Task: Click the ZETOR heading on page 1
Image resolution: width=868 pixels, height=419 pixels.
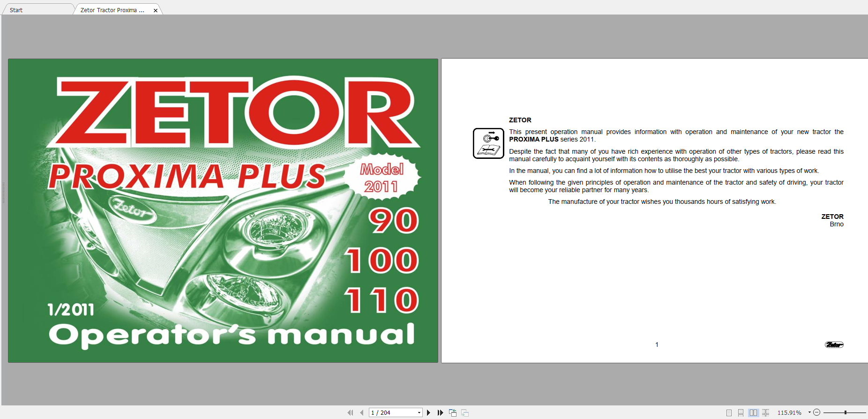Action: point(520,120)
